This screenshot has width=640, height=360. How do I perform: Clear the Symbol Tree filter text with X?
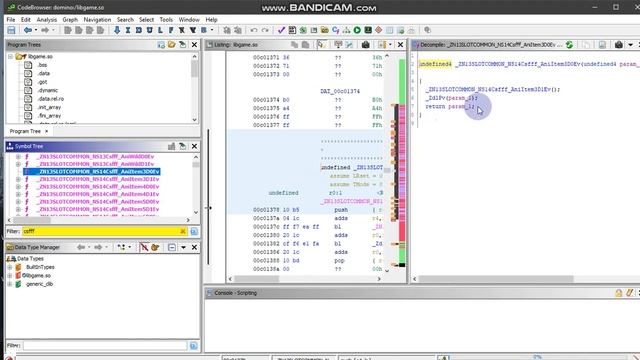(182, 231)
